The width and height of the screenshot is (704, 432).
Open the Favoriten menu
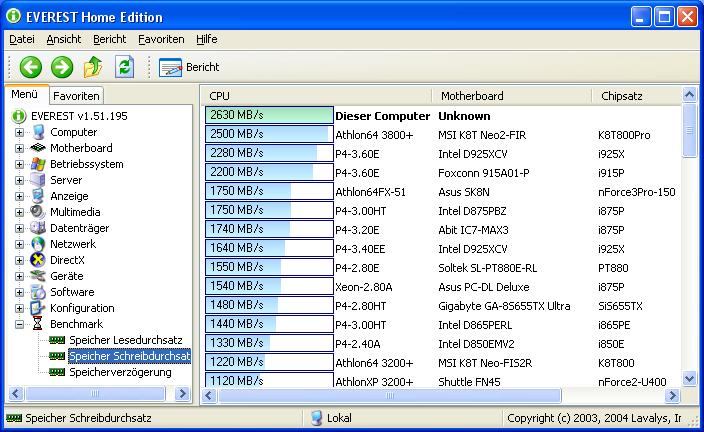[x=161, y=40]
